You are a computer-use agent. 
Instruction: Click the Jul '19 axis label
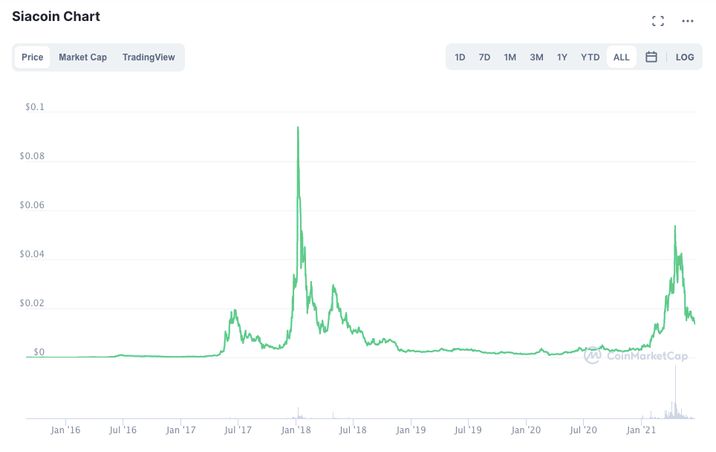click(x=468, y=430)
